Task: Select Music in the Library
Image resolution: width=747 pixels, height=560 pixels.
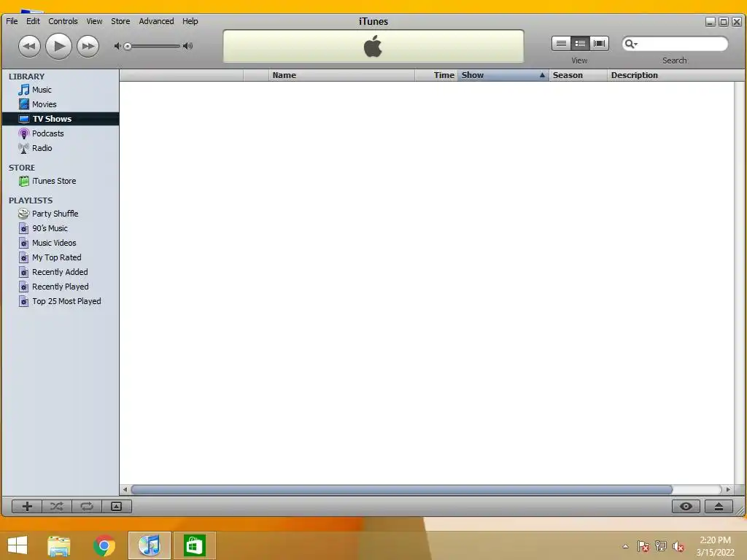Action: (x=61, y=90)
